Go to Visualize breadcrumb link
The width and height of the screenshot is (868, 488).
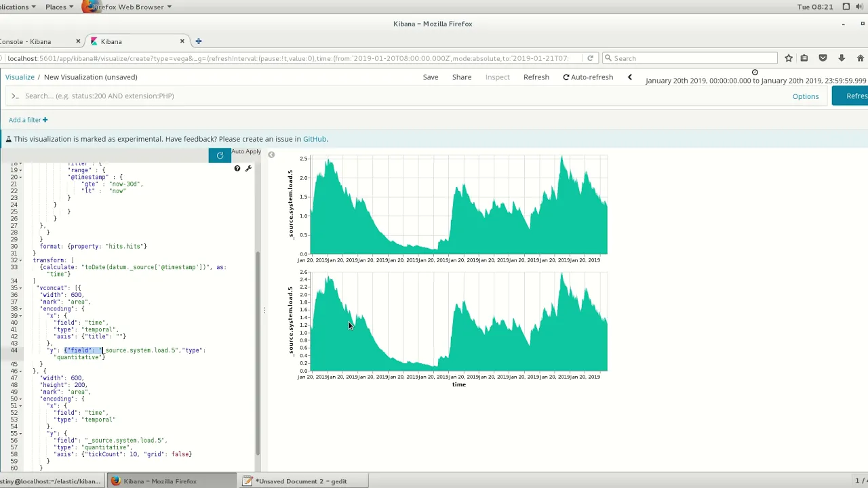tap(20, 77)
